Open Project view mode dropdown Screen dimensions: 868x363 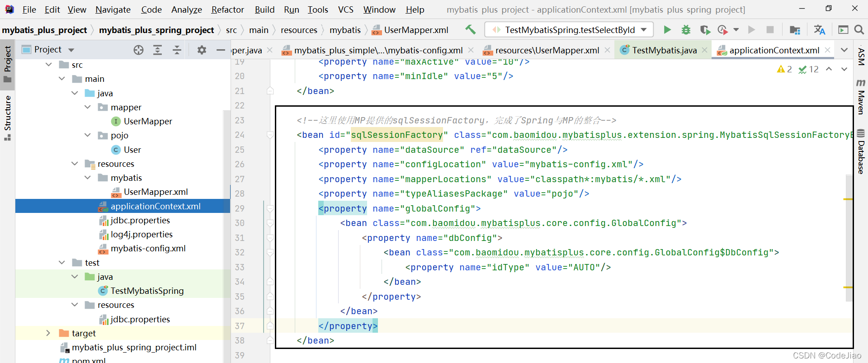pyautogui.click(x=71, y=50)
